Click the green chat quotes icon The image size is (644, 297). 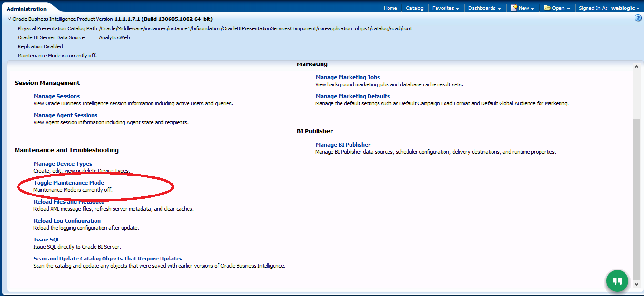click(x=617, y=281)
